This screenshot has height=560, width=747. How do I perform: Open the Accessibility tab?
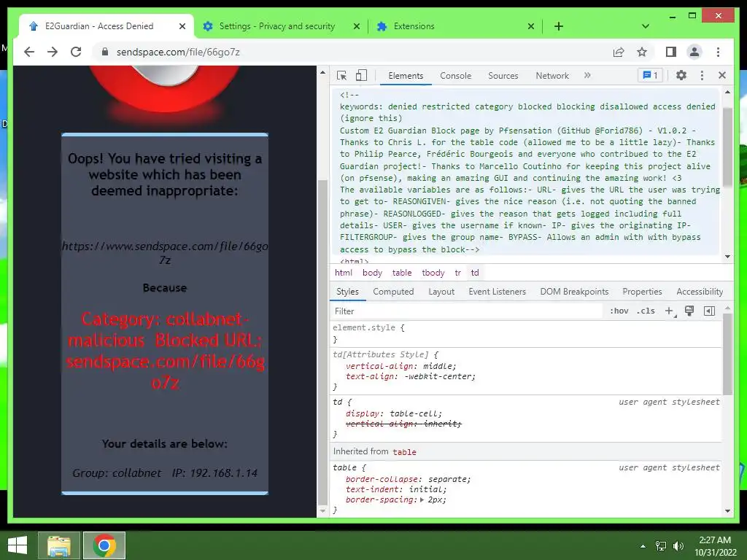pos(700,292)
